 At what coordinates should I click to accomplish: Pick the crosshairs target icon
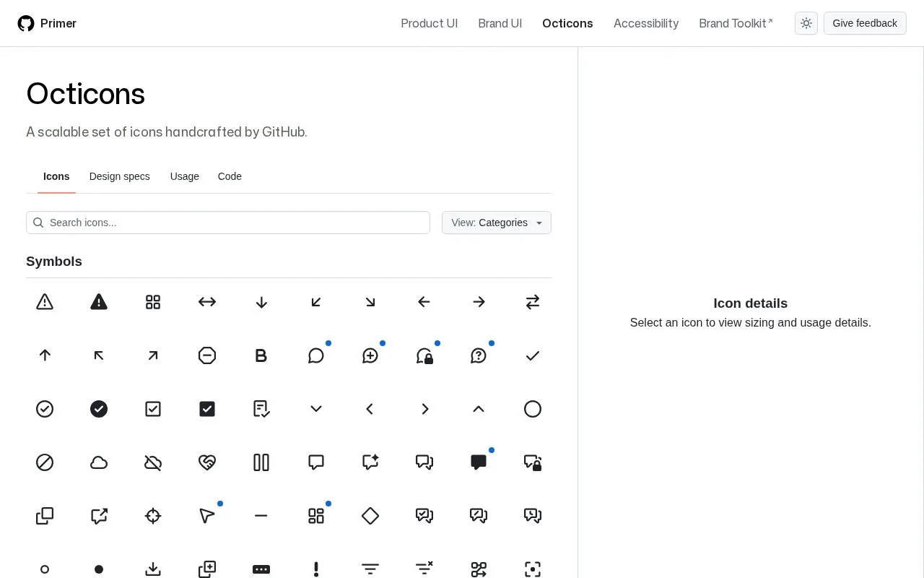(x=153, y=516)
